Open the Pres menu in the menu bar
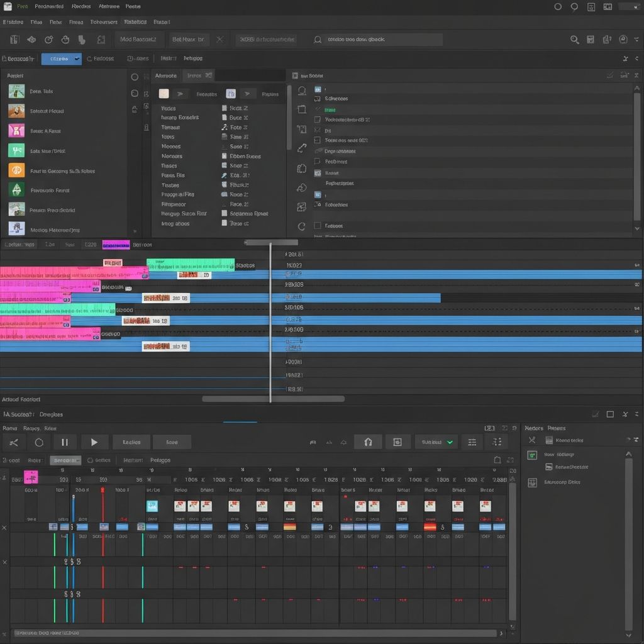The image size is (644, 644). pos(23,6)
